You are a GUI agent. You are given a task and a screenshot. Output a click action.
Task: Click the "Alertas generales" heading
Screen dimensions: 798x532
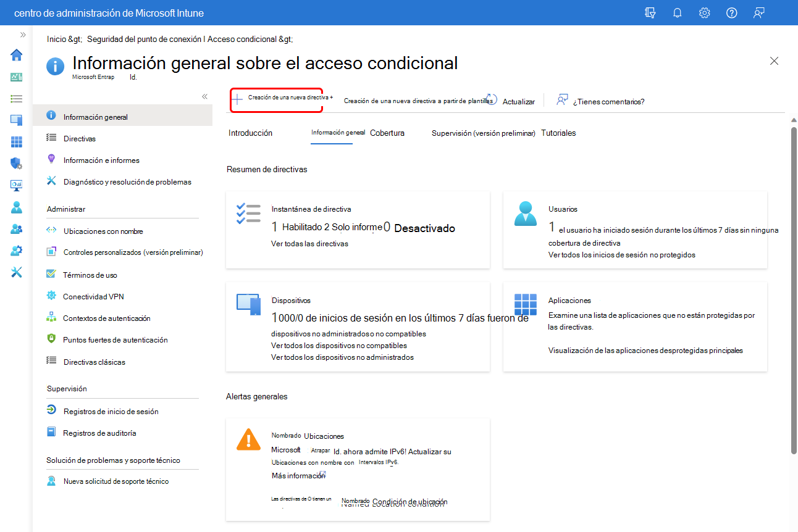coord(257,396)
